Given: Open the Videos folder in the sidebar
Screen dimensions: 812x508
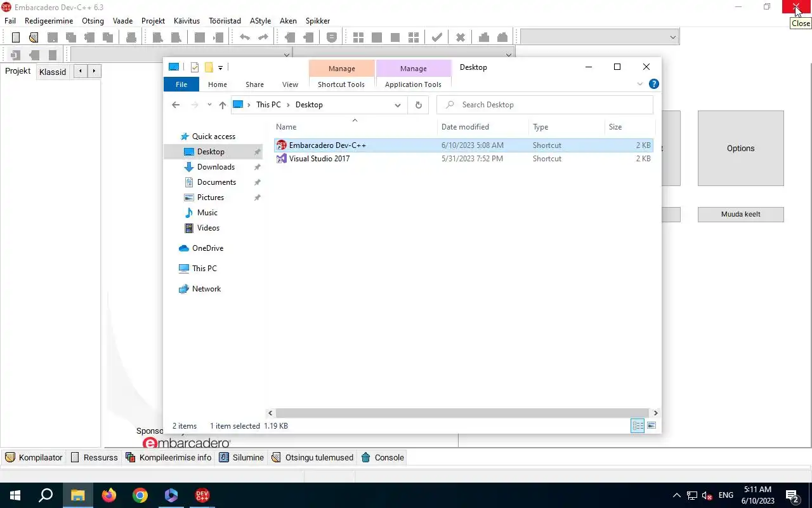Looking at the screenshot, I should (x=208, y=228).
